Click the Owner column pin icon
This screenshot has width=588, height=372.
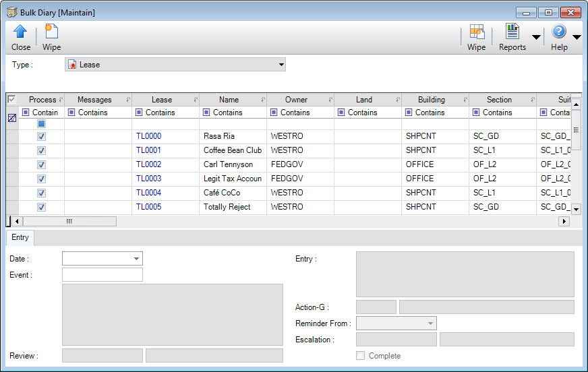330,100
